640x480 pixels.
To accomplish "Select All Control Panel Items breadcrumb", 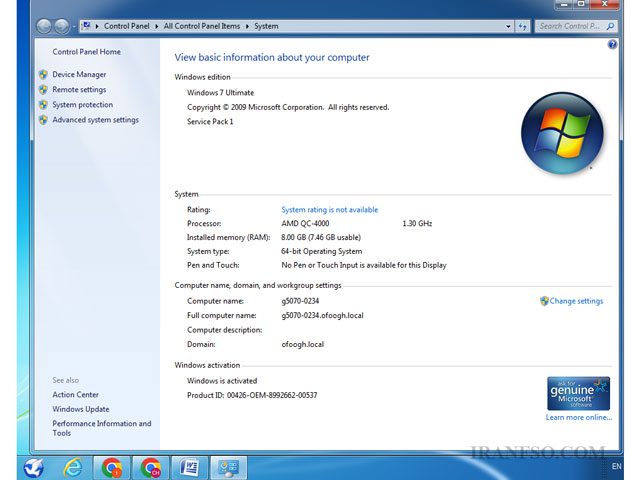I will (202, 26).
